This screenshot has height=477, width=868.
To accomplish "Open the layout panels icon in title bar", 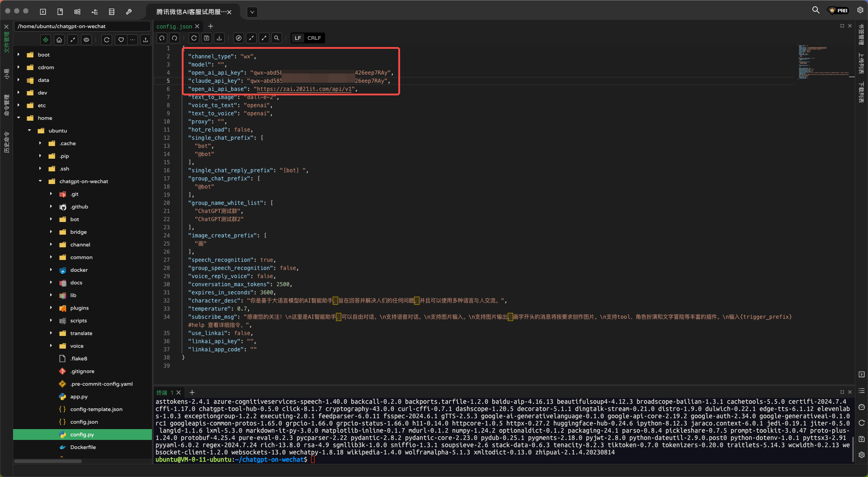I will tap(77, 12).
